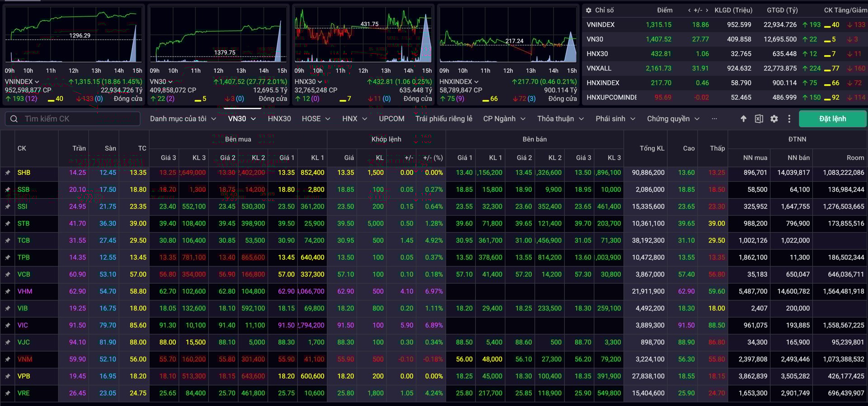This screenshot has width=868, height=406.
Task: Open the VHM stock symbol link
Action: 25,291
